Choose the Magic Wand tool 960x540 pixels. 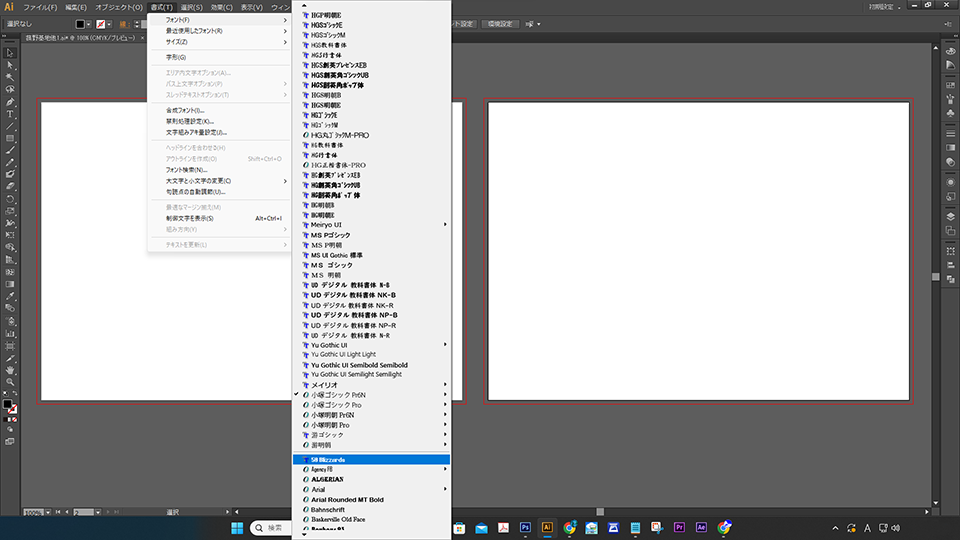10,76
